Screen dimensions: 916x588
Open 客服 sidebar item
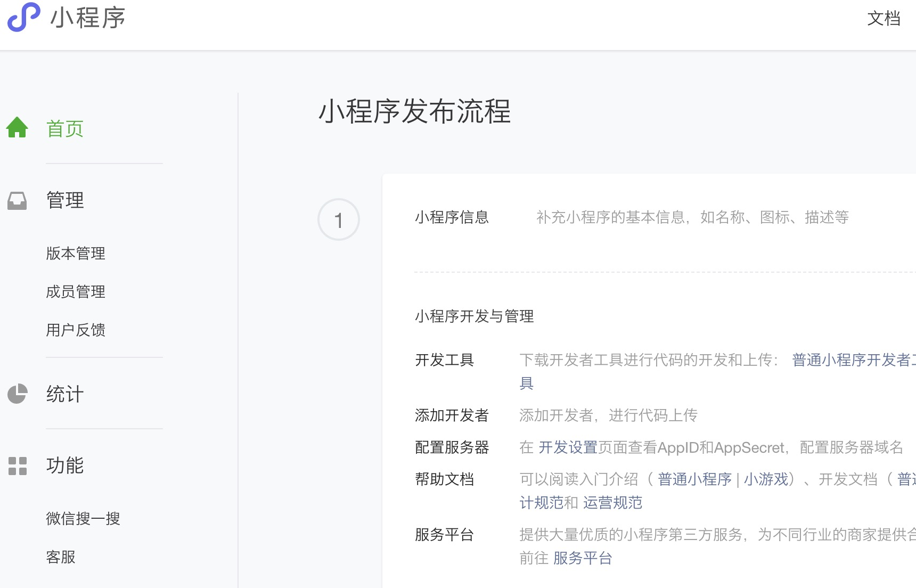click(61, 557)
